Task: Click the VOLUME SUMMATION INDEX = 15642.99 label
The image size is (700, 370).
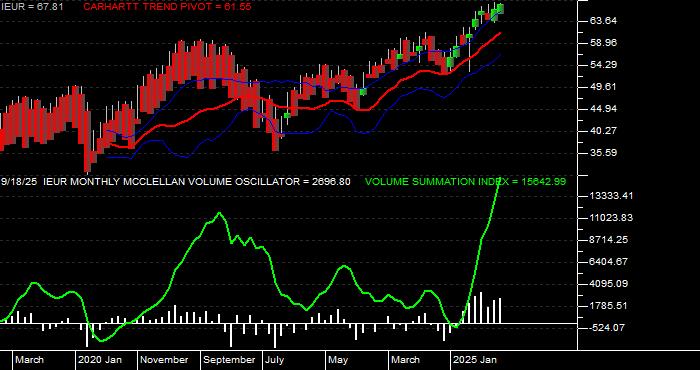Action: point(466,182)
